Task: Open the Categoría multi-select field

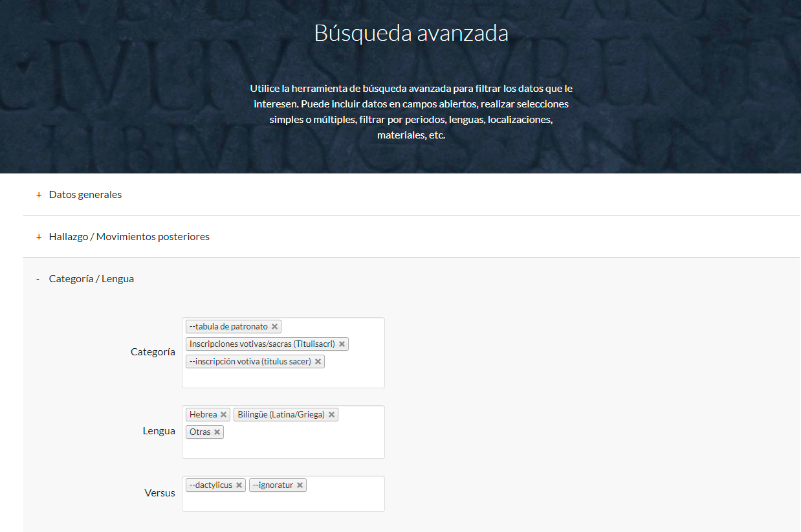Action: 283,377
